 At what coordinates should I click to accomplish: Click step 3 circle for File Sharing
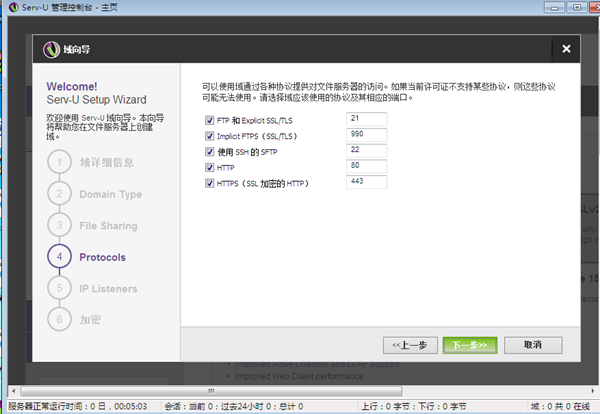tap(59, 225)
